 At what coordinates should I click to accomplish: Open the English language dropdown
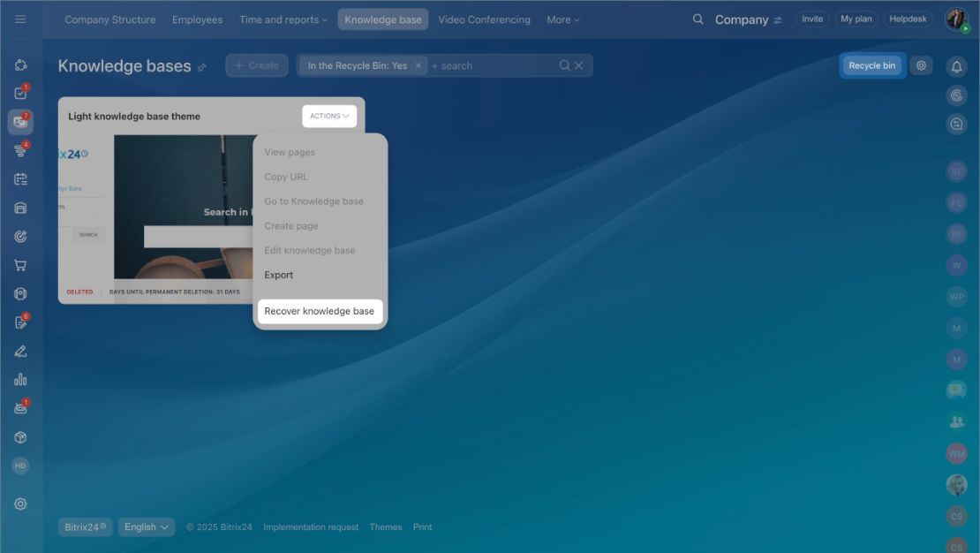point(147,527)
